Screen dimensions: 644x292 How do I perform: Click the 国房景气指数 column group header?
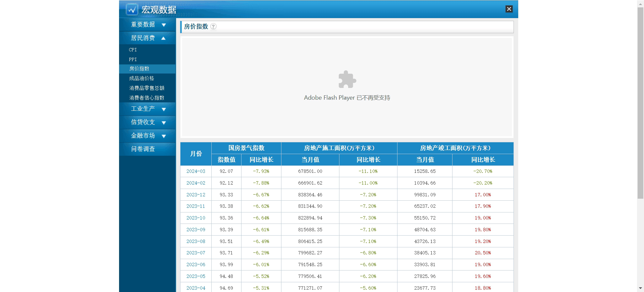tap(247, 148)
